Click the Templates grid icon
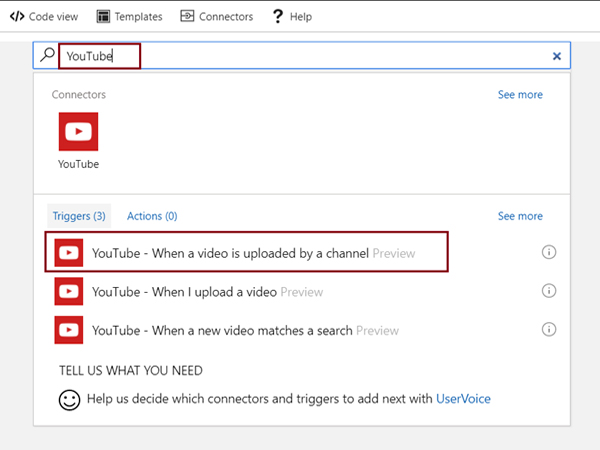600x450 pixels. pyautogui.click(x=103, y=16)
